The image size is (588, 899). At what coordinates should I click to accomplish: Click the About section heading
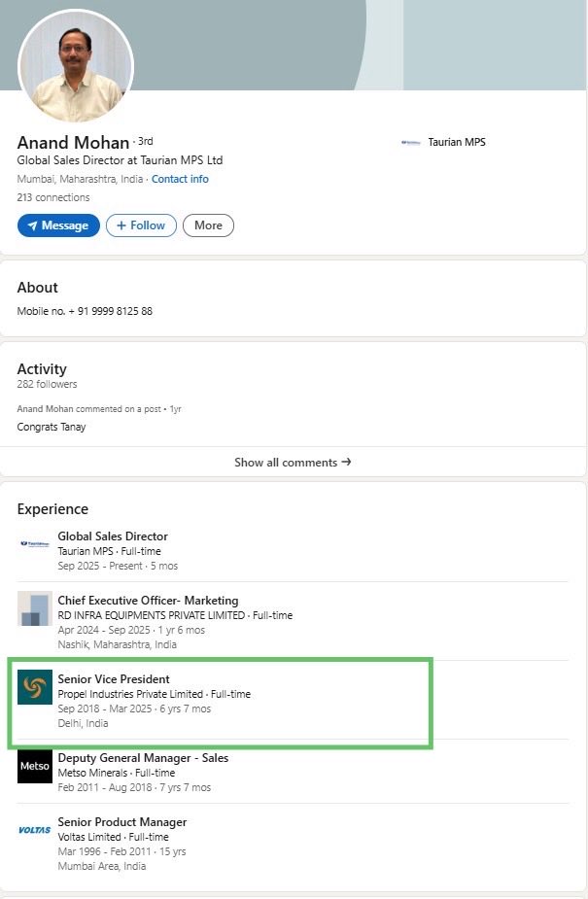37,288
